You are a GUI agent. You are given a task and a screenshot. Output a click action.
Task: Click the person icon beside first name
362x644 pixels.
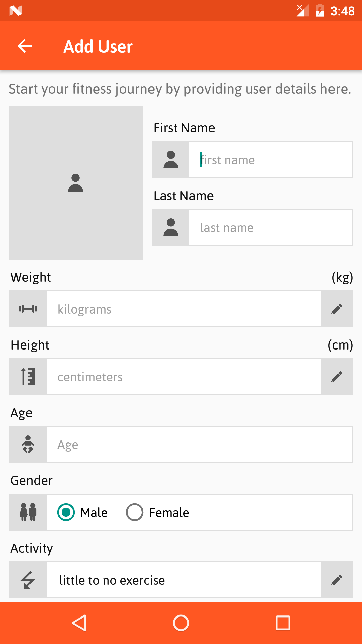pos(171,160)
